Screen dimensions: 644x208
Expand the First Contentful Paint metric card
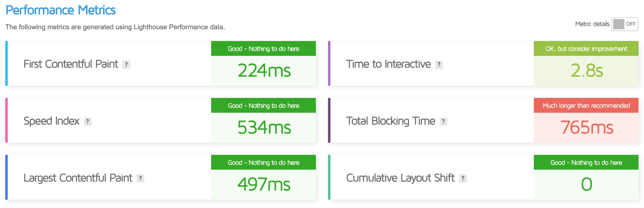tap(161, 63)
